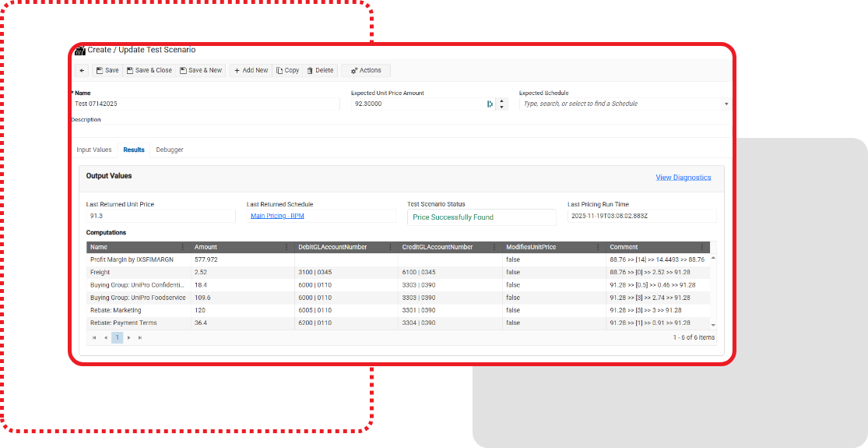Increase the Expected Unit Price Amount
This screenshot has width=868, height=448.
[x=501, y=101]
